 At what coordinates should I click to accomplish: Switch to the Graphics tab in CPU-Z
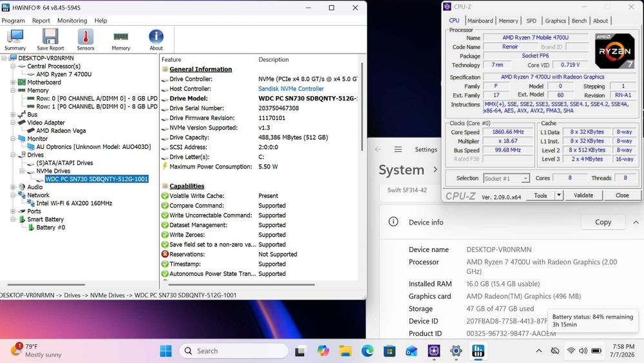coord(555,21)
